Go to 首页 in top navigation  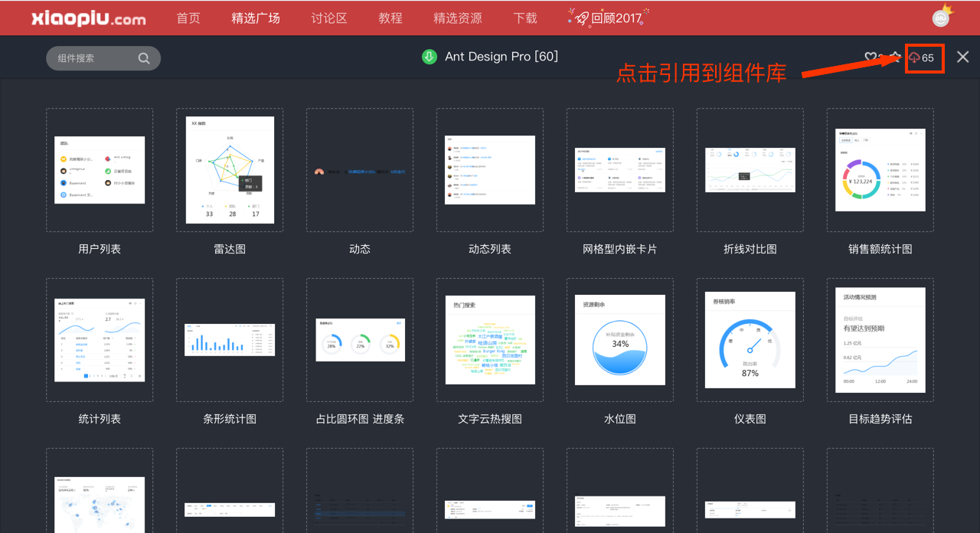point(188,18)
